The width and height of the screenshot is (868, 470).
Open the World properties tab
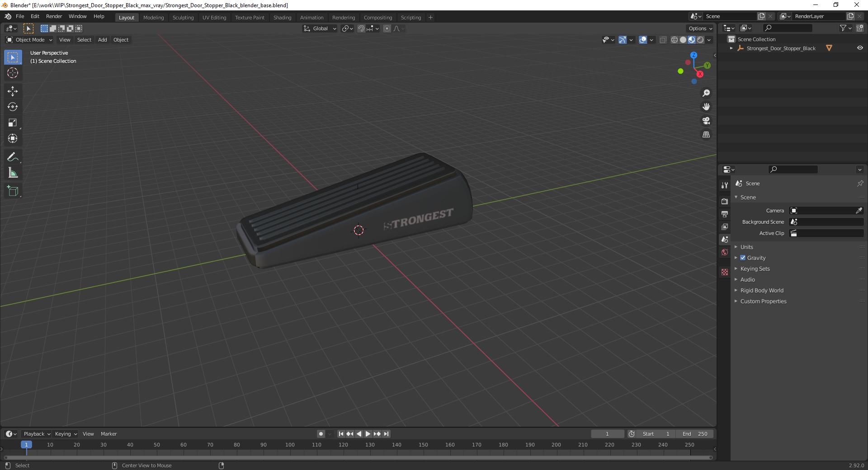[x=725, y=252]
